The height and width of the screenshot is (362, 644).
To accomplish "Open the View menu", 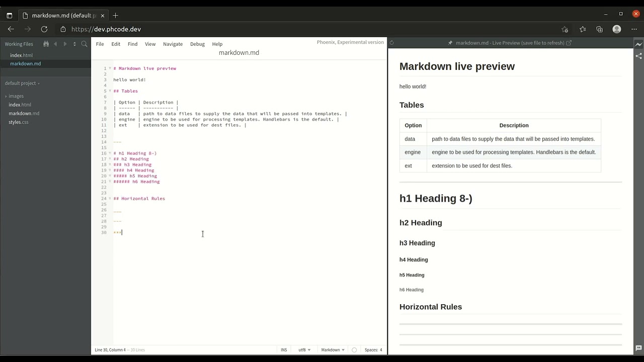I will coord(150,44).
